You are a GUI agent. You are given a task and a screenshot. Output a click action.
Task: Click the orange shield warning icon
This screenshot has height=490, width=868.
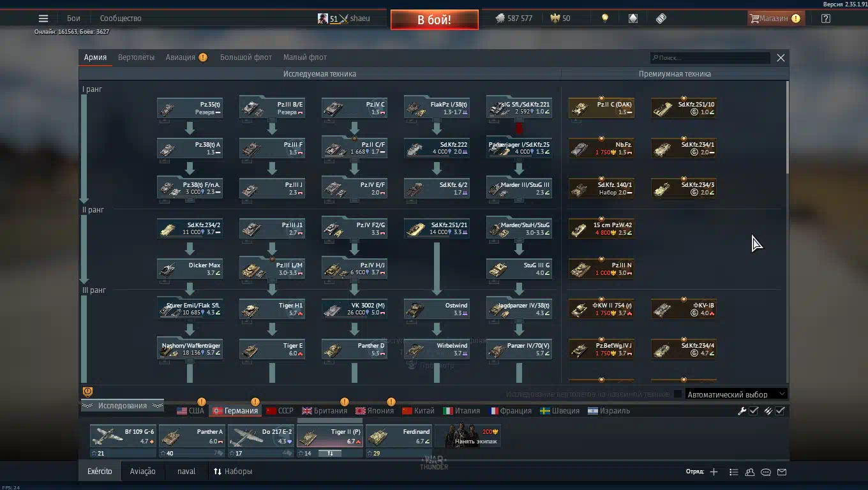pyautogui.click(x=87, y=392)
